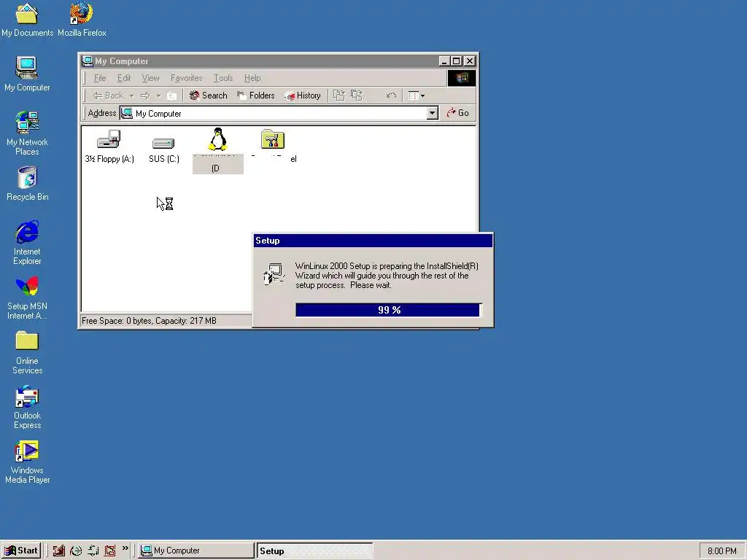The image size is (747, 560).
Task: Click the Setup dialog installer icon
Action: [x=274, y=274]
